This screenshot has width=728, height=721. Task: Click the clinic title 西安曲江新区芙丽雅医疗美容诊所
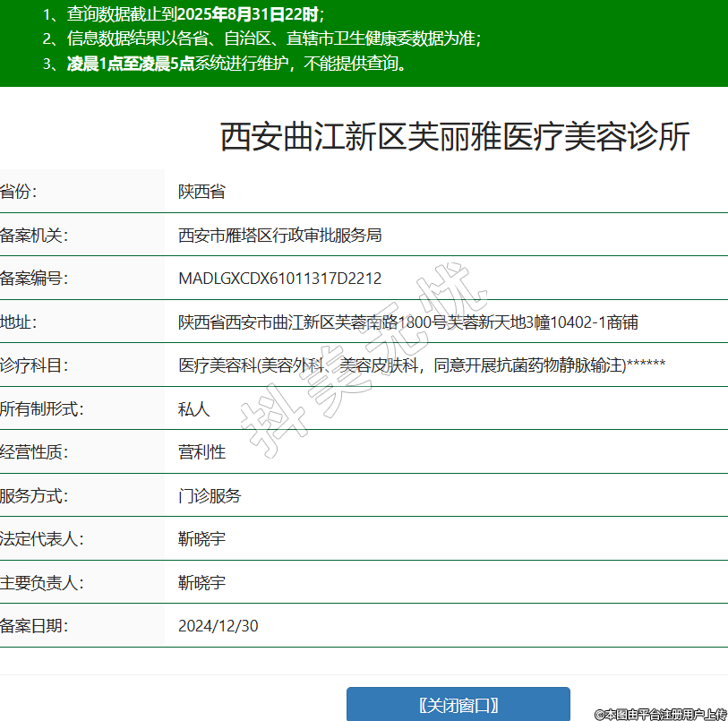pos(455,137)
